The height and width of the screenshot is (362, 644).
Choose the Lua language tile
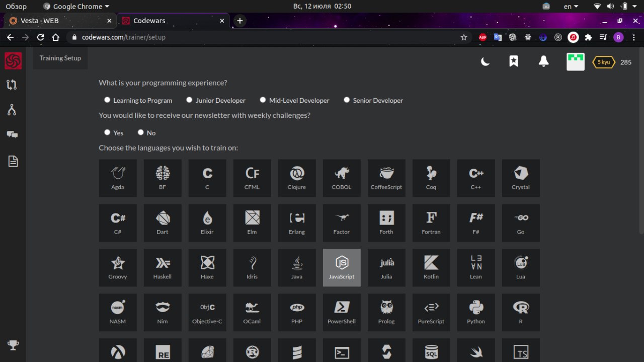pyautogui.click(x=521, y=268)
